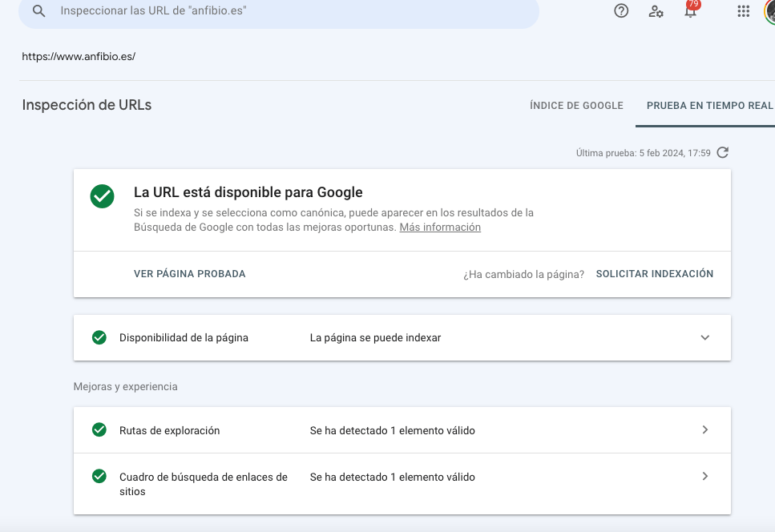Image resolution: width=775 pixels, height=532 pixels.
Task: Click the green check for Rutas de exploración
Action: (99, 429)
